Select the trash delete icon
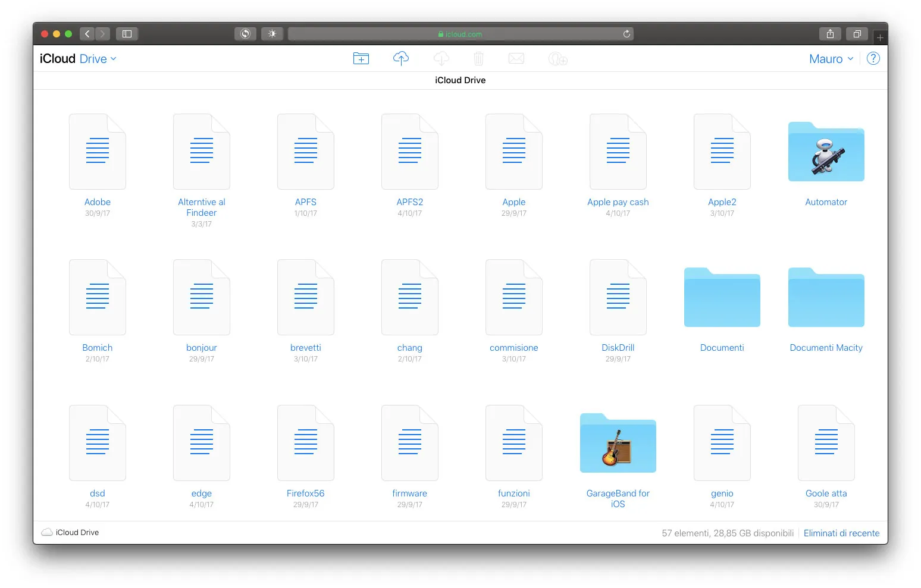Screen dimensions: 921x588 (x=478, y=58)
